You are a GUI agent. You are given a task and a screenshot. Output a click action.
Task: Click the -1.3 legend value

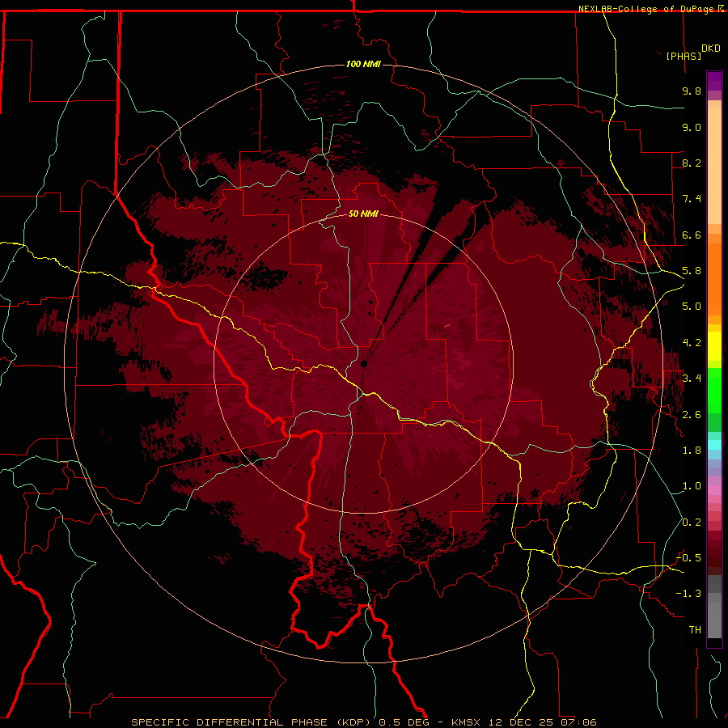tap(688, 594)
